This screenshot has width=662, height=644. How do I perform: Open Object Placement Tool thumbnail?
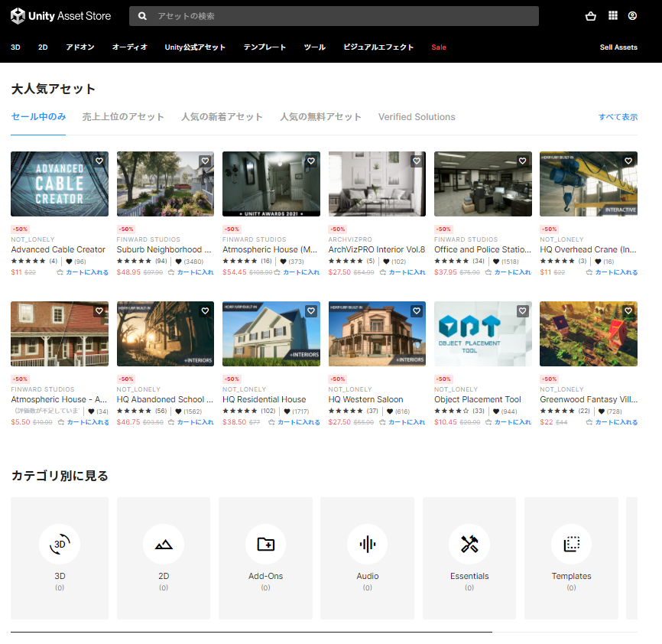coord(483,334)
